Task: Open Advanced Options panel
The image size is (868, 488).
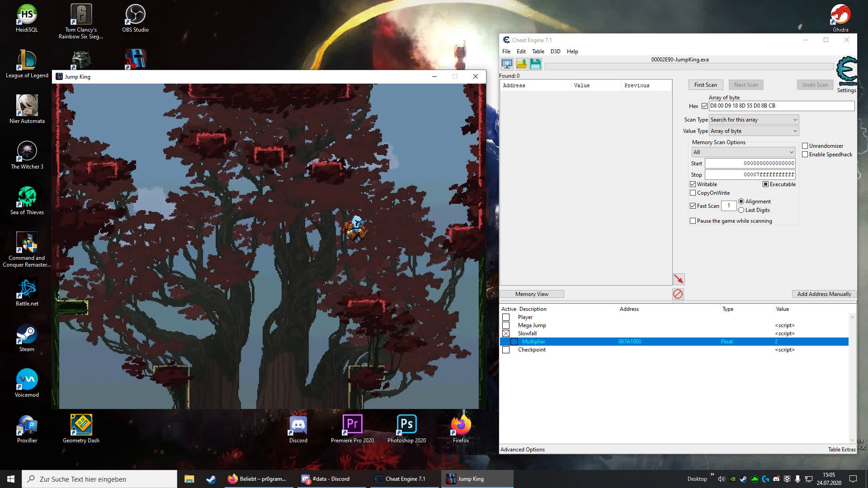Action: coord(522,450)
